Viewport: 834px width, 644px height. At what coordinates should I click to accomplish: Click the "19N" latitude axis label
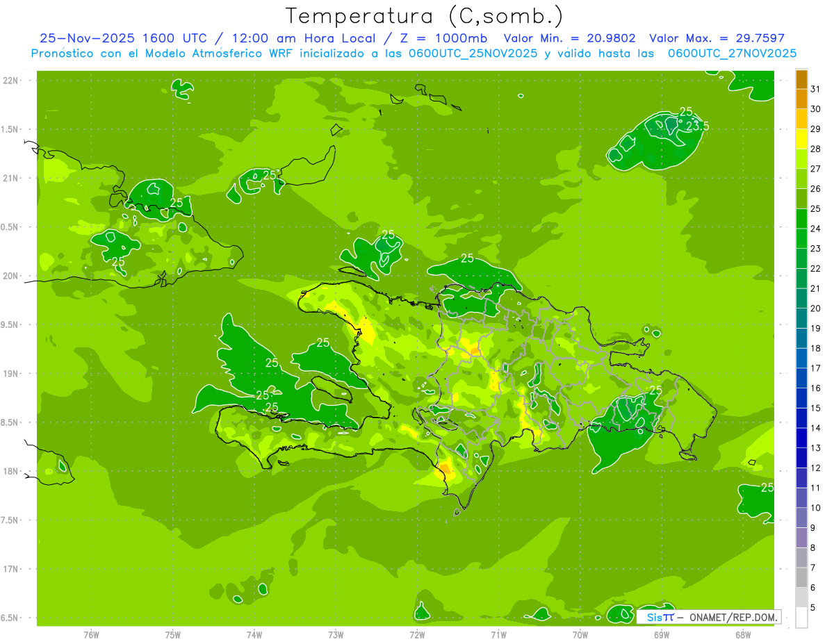pos(10,373)
